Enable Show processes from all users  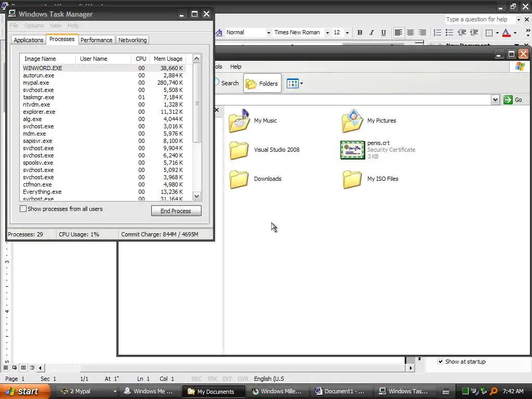[x=23, y=209]
